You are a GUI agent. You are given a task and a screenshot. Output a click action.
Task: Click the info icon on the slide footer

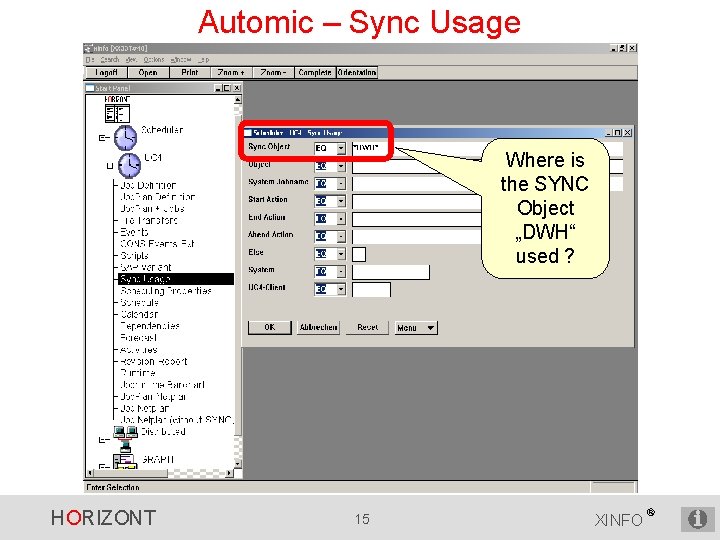(697, 519)
